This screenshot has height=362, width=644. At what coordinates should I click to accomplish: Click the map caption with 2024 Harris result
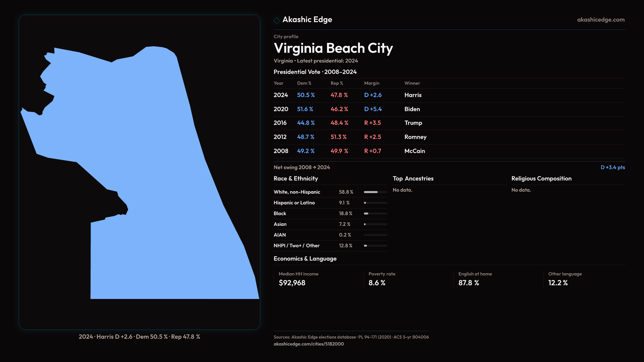139,337
